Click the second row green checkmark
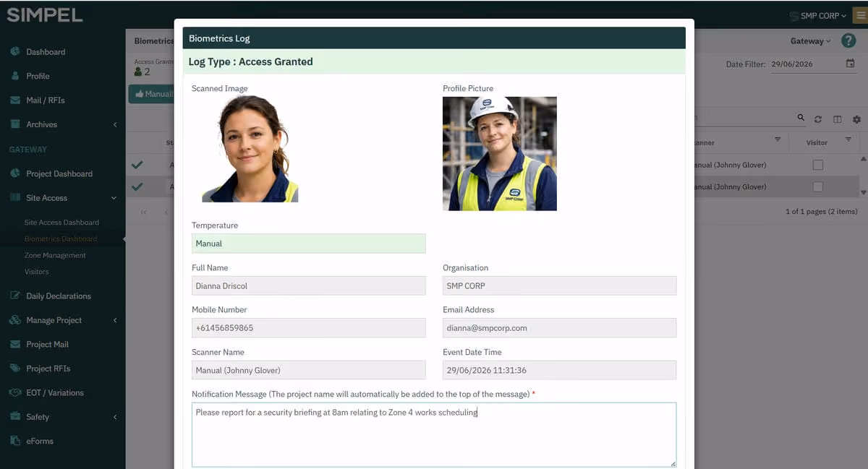This screenshot has height=469, width=868. (137, 186)
